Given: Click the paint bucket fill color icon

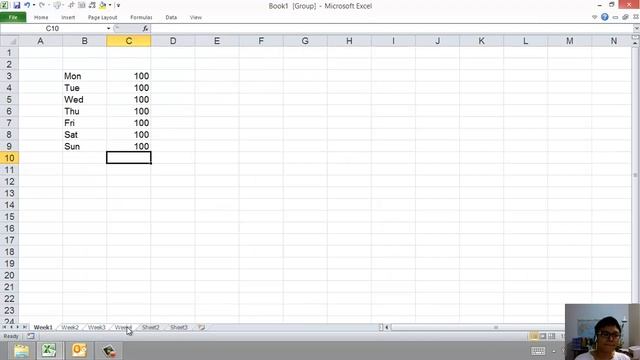Looking at the screenshot, I should (102, 5).
